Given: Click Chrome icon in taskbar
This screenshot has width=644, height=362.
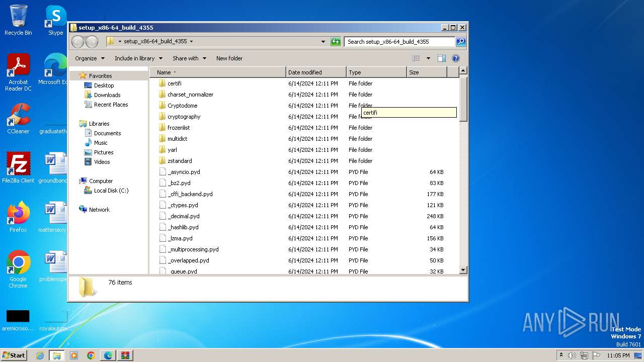Looking at the screenshot, I should 91,355.
